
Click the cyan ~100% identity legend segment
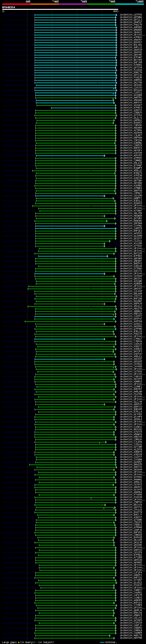pyautogui.click(x=130, y=4)
